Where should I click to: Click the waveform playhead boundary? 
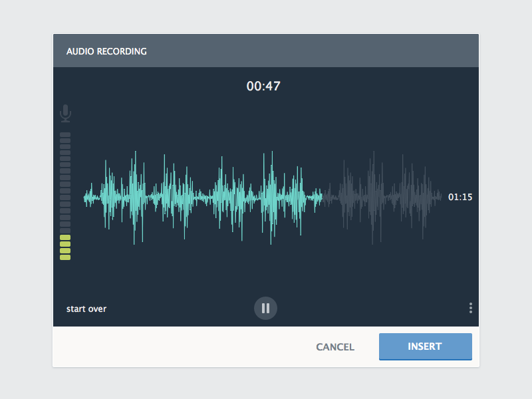[321, 196]
